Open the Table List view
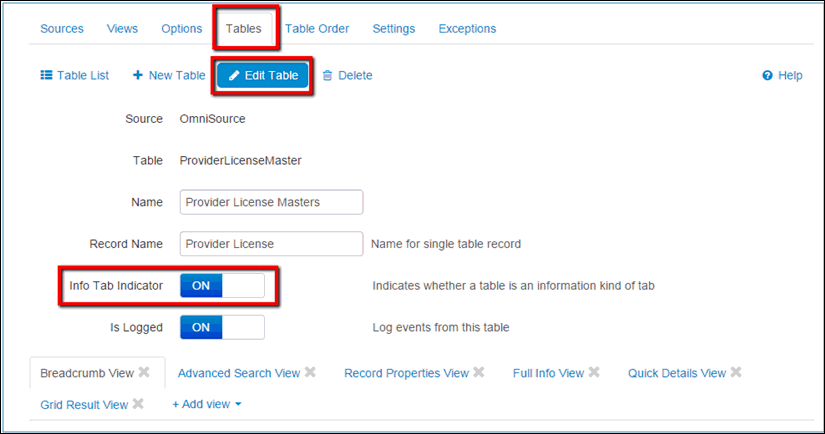Viewport: 825px width, 434px height. point(75,75)
